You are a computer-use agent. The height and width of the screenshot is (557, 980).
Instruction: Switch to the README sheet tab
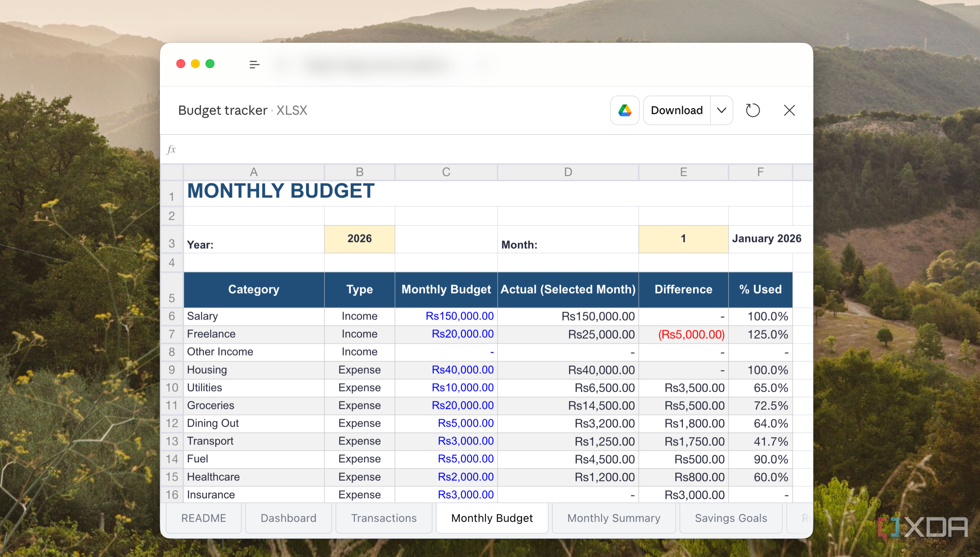[204, 518]
